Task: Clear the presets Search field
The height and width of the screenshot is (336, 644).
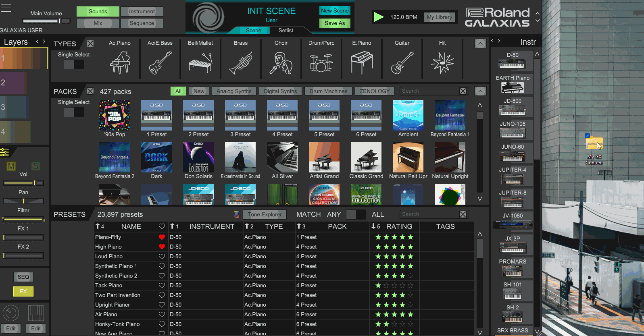Action: (x=463, y=214)
